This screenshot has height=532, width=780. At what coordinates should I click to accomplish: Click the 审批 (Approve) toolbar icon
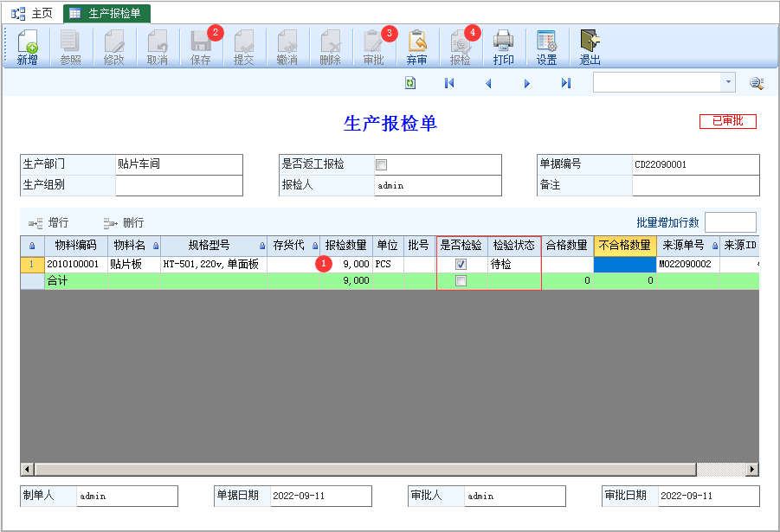(374, 48)
